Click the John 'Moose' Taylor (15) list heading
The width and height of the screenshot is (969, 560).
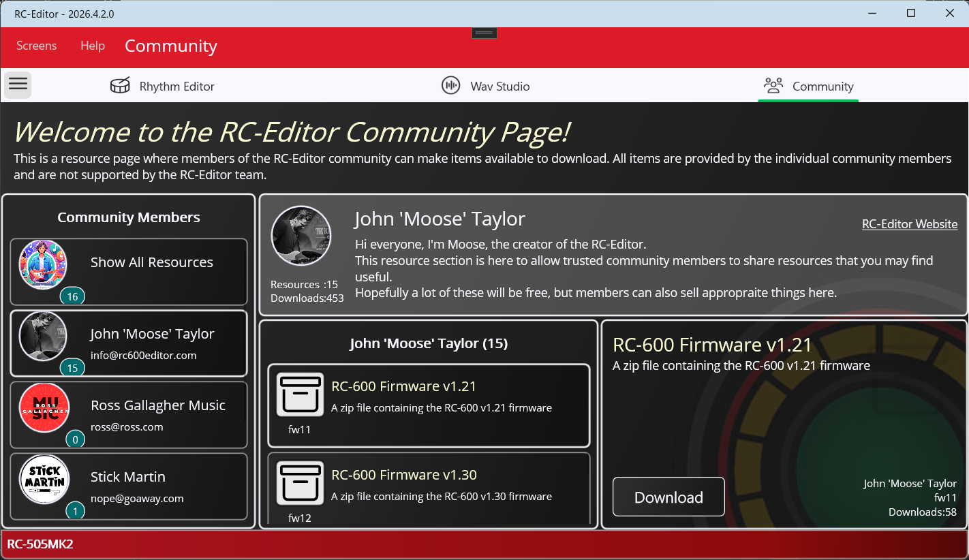[x=429, y=343]
